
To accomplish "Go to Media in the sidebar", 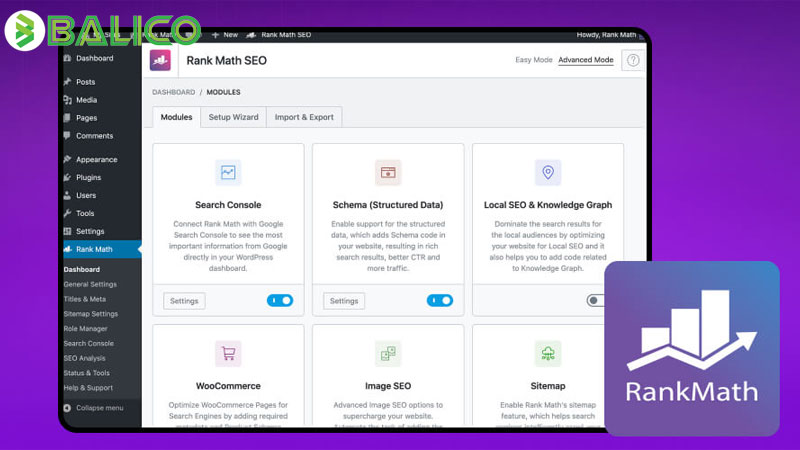I will (x=86, y=100).
